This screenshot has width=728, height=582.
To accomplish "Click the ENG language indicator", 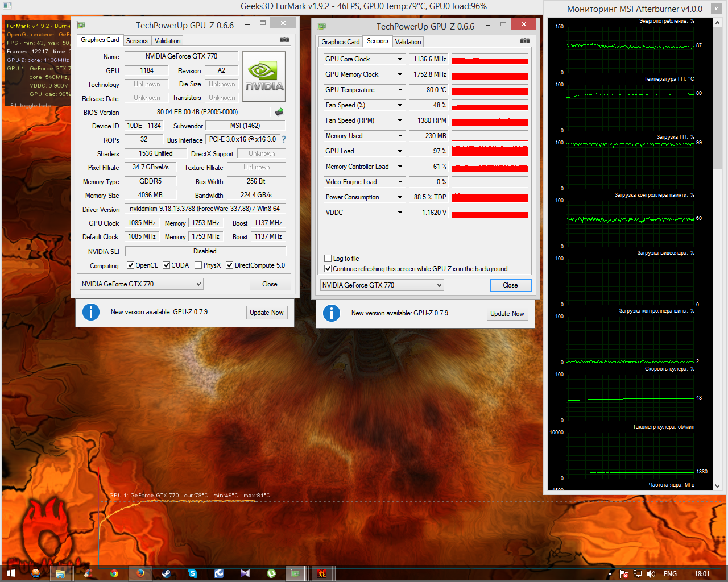I will (x=671, y=574).
